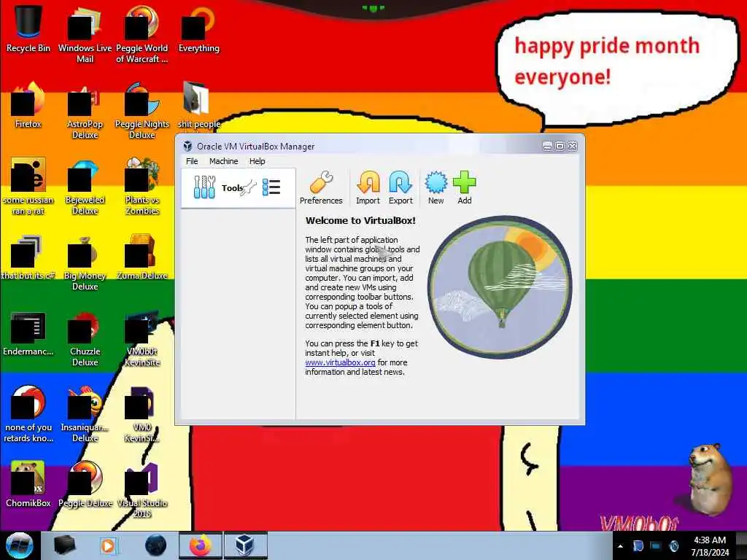747x560 pixels.
Task: Select the Zuma Deluxe desktop icon
Action: (x=142, y=257)
